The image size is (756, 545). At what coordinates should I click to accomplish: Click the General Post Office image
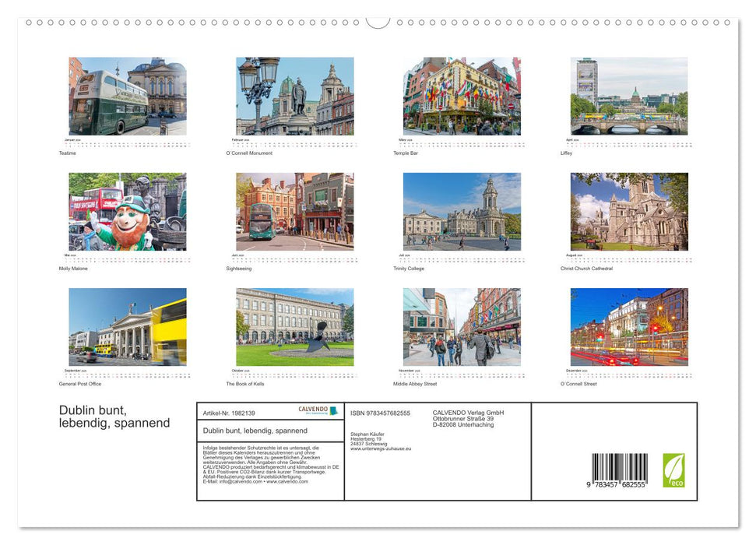[x=128, y=327]
